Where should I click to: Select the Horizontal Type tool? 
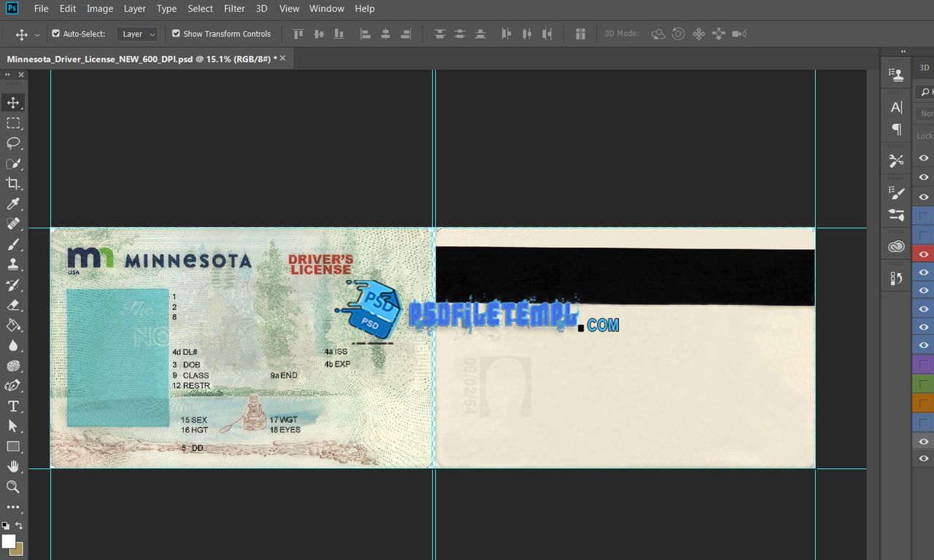point(13,406)
